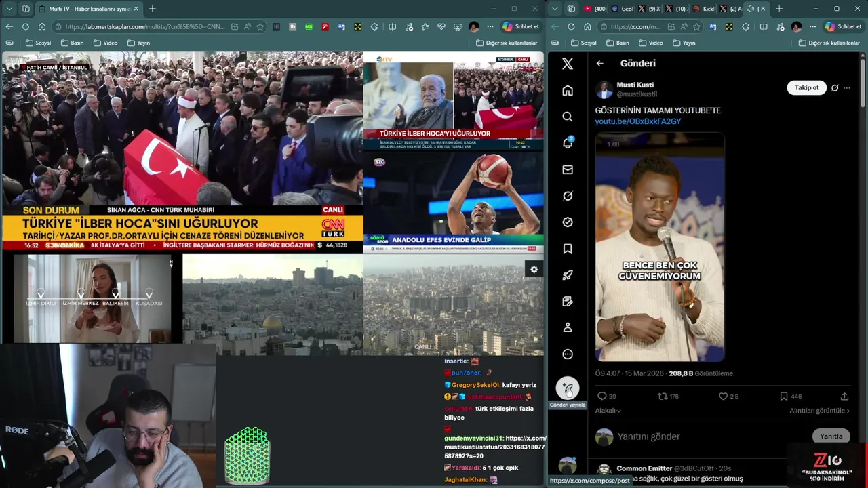
Task: Open new tab in Multi TV window
Action: pos(152,9)
